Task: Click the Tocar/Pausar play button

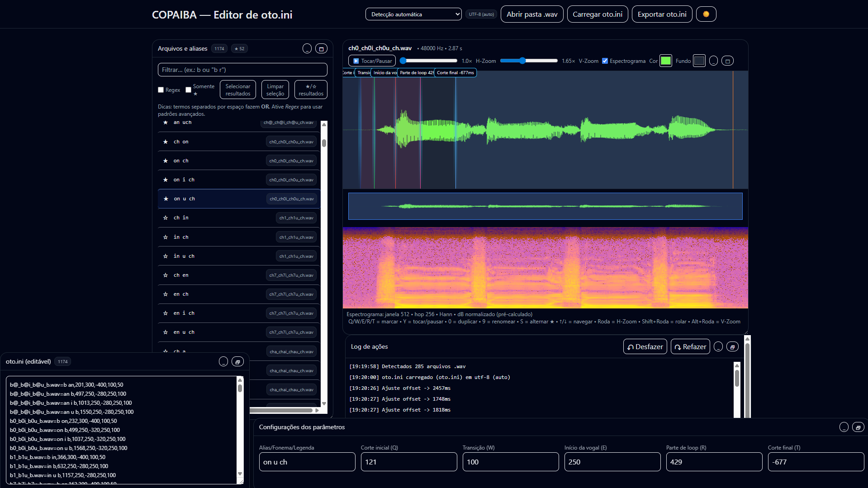Action: [372, 61]
